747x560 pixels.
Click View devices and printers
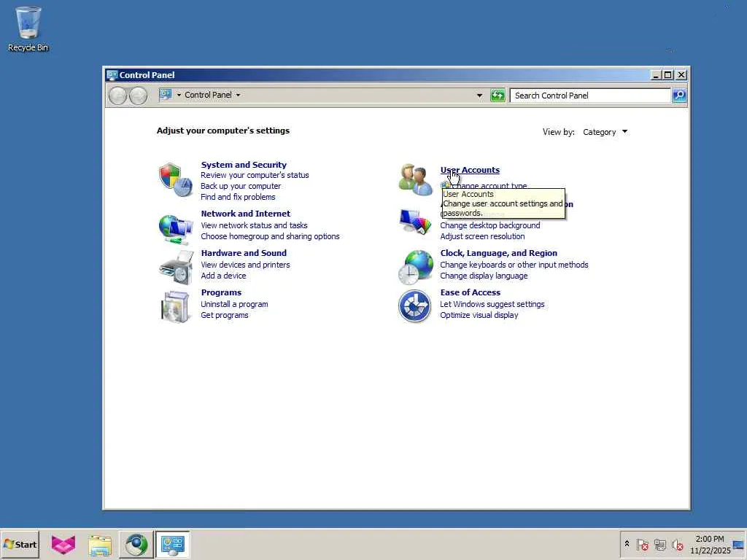pyautogui.click(x=245, y=265)
